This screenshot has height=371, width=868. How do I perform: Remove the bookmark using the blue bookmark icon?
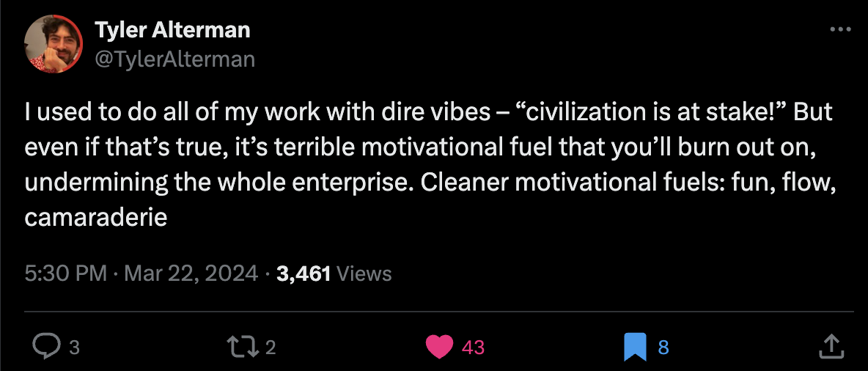pyautogui.click(x=634, y=346)
